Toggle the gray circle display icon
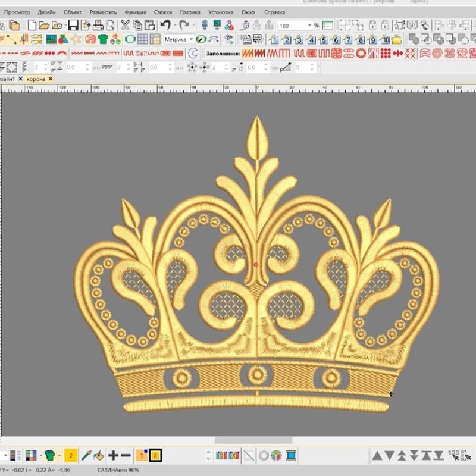Viewport: 476px width, 476px height. [264, 455]
